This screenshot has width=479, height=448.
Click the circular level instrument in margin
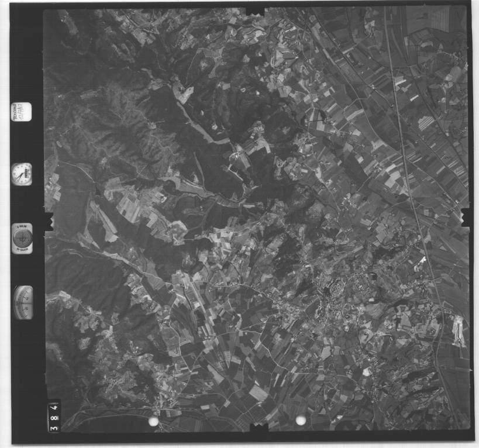click(22, 238)
